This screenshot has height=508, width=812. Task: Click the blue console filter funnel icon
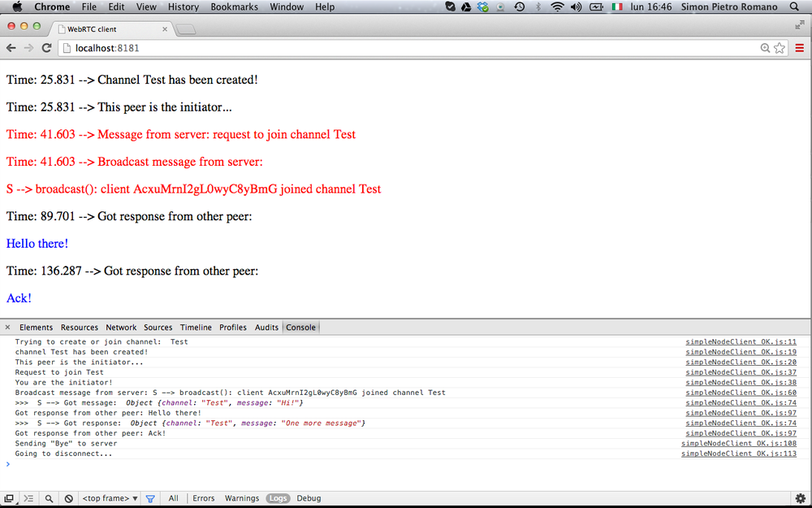(149, 498)
